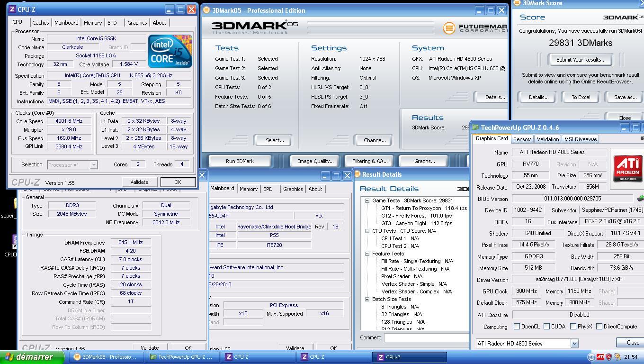Select GT1 - Return To Proxycon result row
Viewport: 644px width, 364px height.
pos(424,208)
